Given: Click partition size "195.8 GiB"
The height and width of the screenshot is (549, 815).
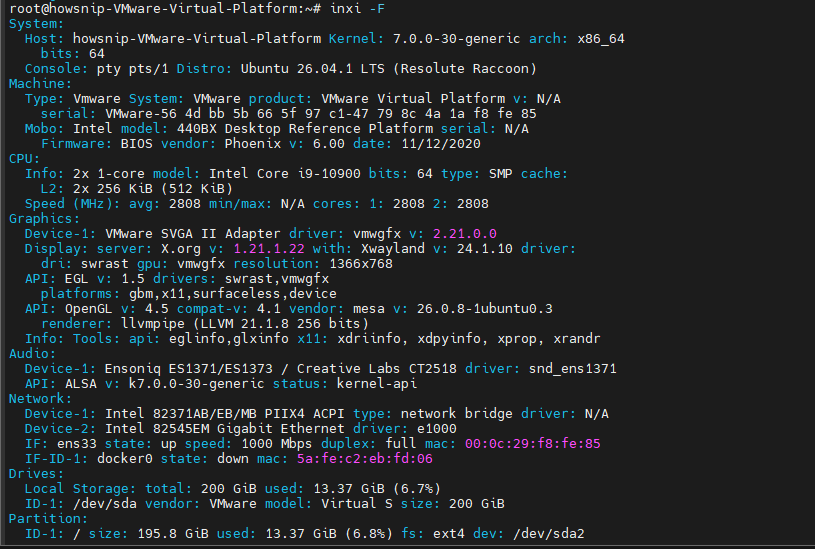Looking at the screenshot, I should [173, 534].
